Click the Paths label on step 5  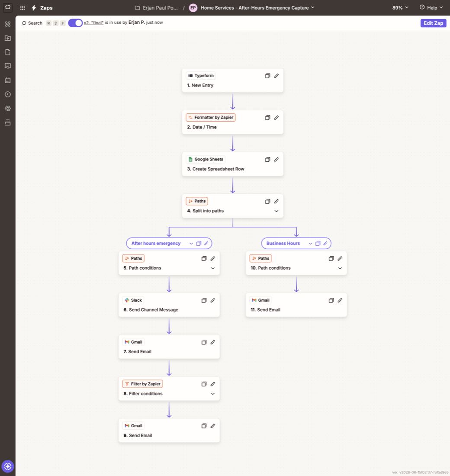pyautogui.click(x=133, y=258)
